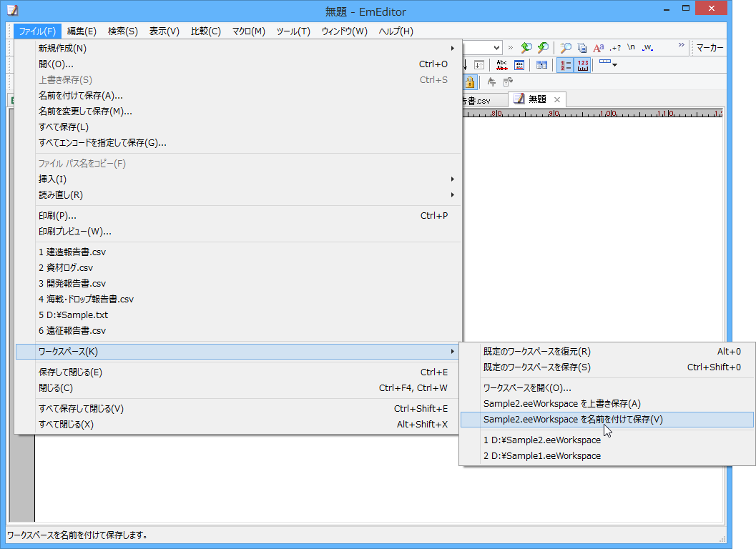The width and height of the screenshot is (756, 549).
Task: Choose すべて保存(L) menu item
Action: [238, 127]
